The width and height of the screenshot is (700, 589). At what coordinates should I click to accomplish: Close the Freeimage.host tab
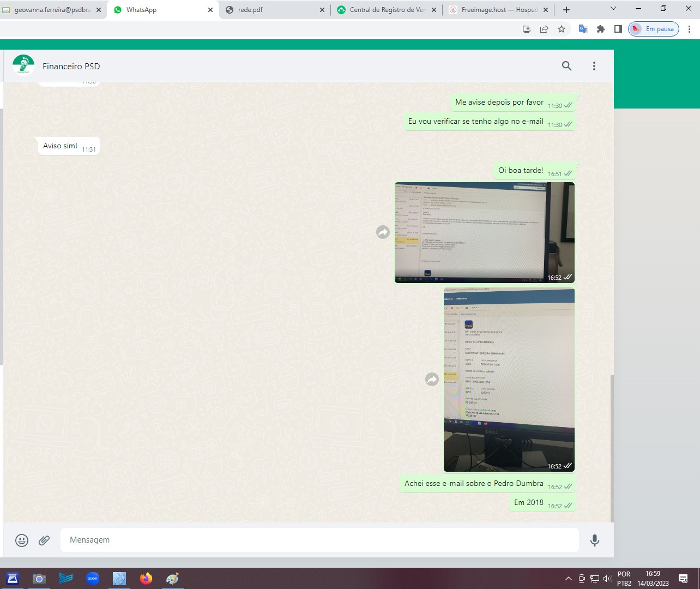click(546, 10)
